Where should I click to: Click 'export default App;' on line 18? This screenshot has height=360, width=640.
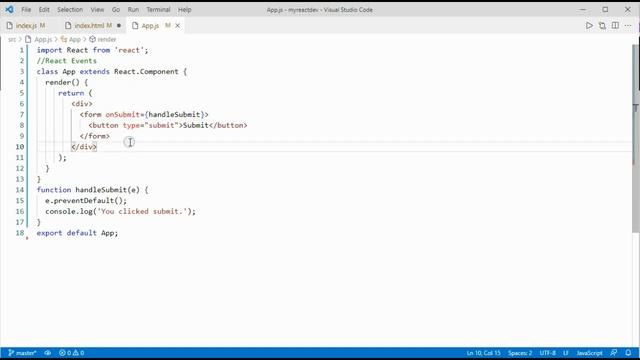77,233
